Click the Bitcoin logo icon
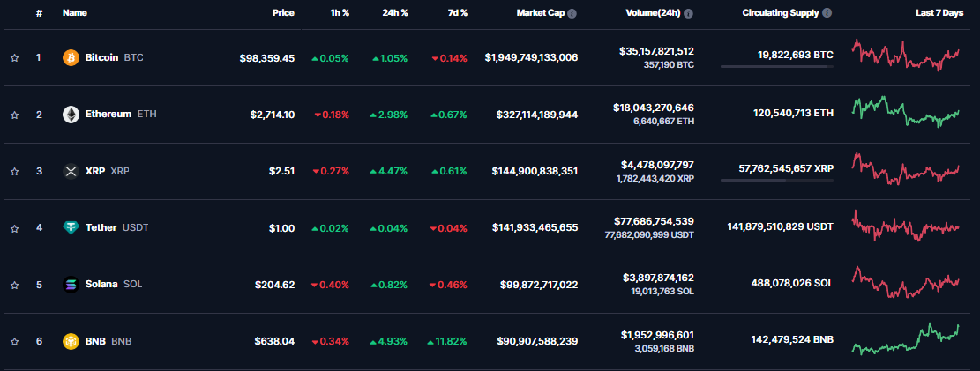The image size is (980, 371). [x=71, y=57]
